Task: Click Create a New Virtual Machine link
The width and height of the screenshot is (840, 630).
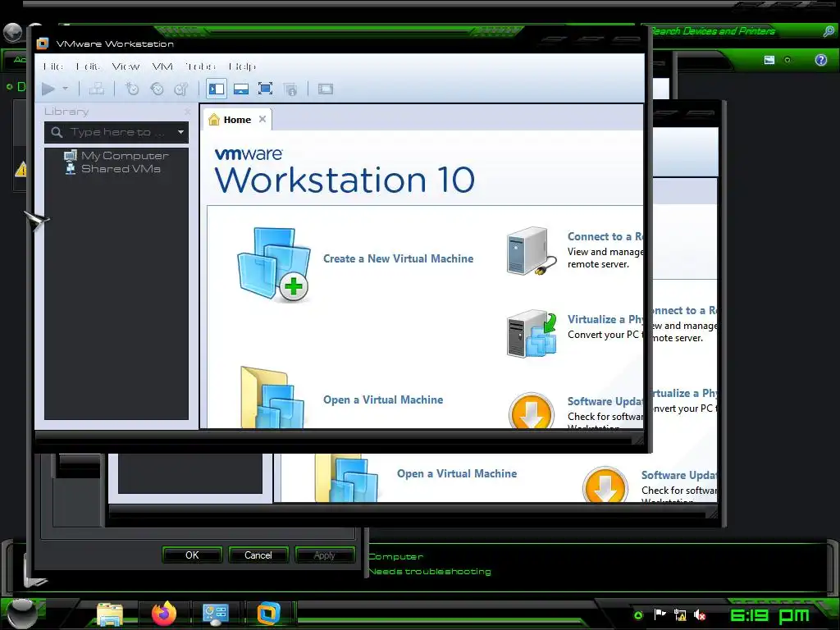Action: click(x=398, y=258)
